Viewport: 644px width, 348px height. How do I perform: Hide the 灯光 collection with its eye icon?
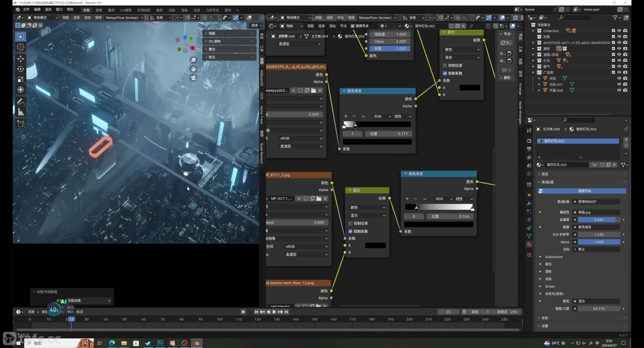tap(619, 61)
